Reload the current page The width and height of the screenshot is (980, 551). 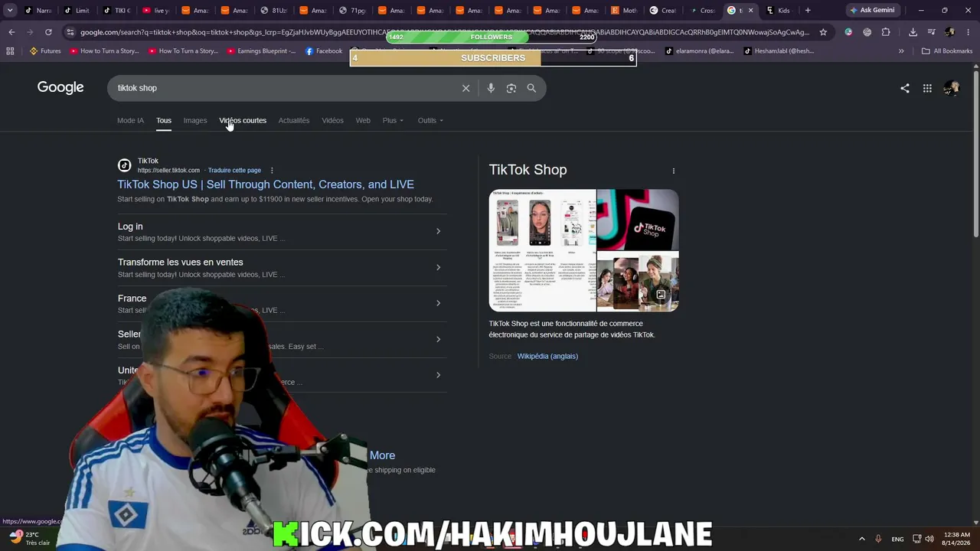click(48, 32)
